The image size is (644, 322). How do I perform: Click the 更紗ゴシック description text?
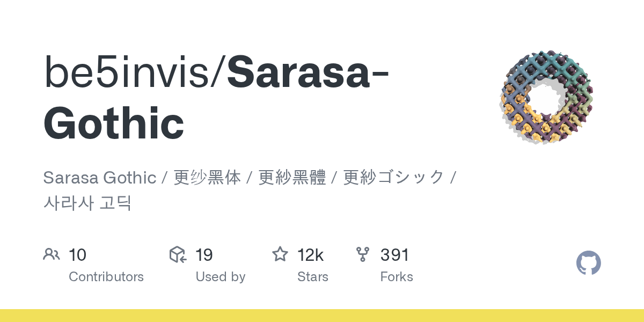tap(394, 177)
